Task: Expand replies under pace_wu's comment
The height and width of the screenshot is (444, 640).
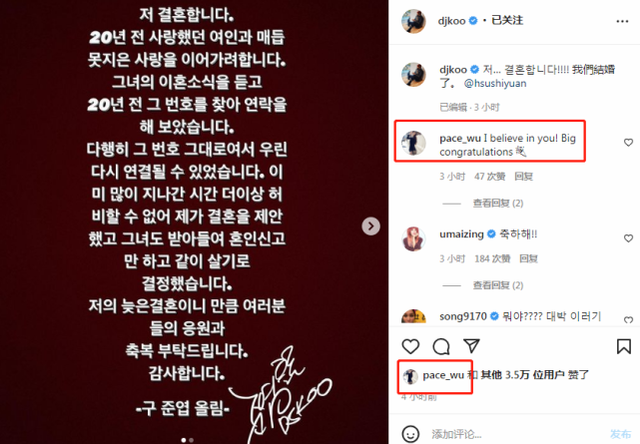Action: coord(498,203)
